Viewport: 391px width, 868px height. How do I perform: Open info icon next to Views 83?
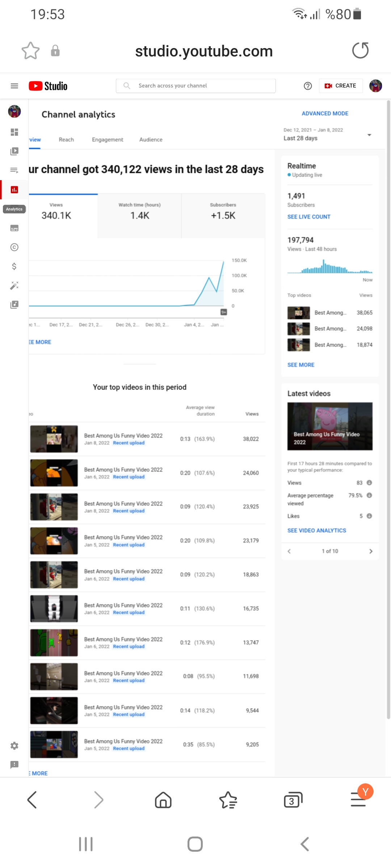(x=369, y=483)
